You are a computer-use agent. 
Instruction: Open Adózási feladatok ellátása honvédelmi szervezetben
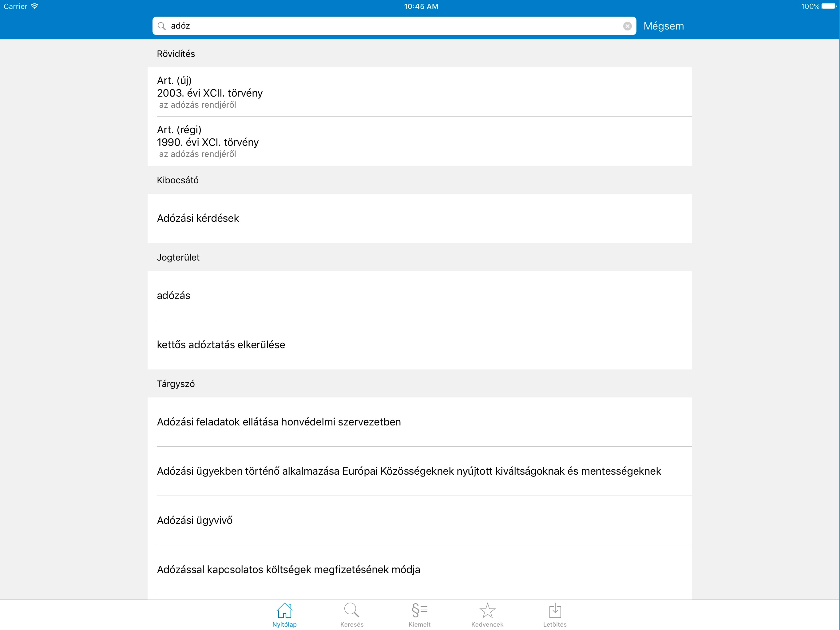pyautogui.click(x=420, y=422)
